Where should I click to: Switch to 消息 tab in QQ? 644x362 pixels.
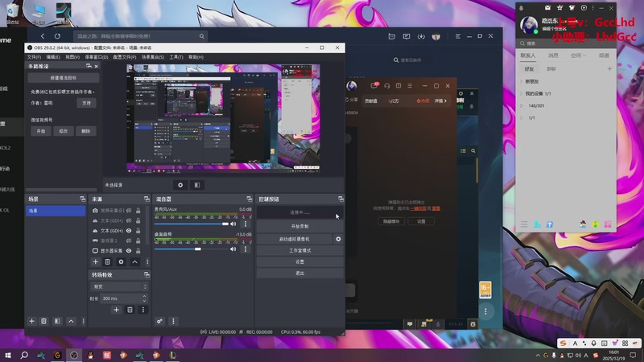[x=553, y=56]
